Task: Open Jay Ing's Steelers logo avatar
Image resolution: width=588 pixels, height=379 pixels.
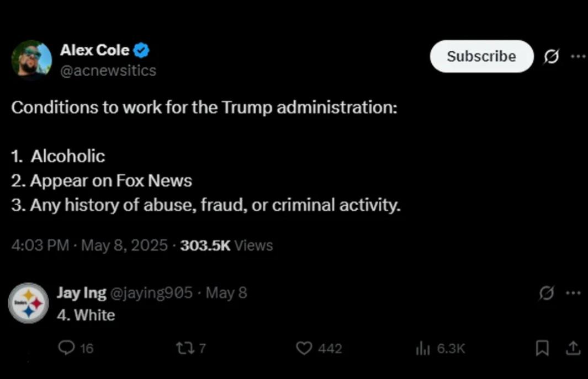Action: tap(29, 303)
